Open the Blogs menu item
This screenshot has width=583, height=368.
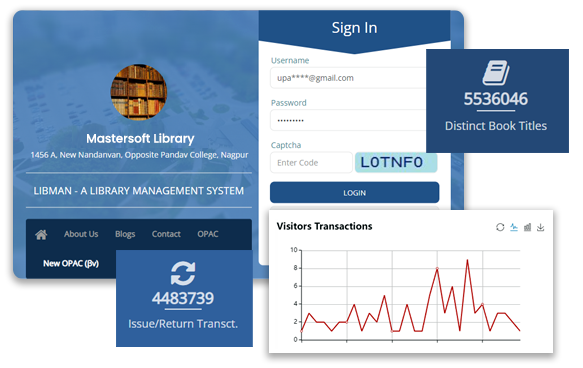[125, 234]
